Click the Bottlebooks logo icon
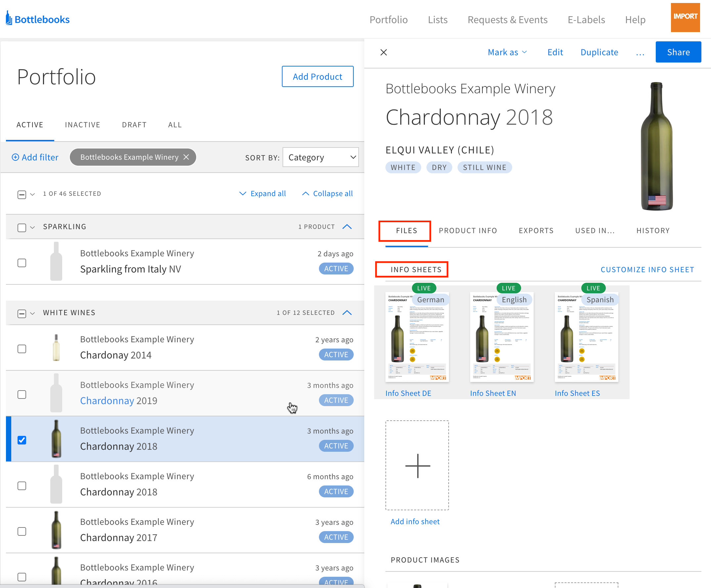The height and width of the screenshot is (588, 711). pyautogui.click(x=9, y=18)
